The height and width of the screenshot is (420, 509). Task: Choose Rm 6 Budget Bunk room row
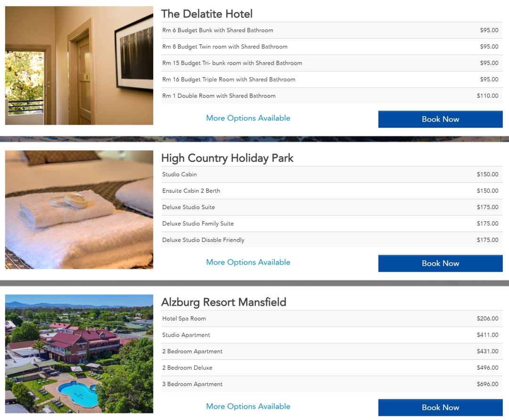[x=332, y=30]
